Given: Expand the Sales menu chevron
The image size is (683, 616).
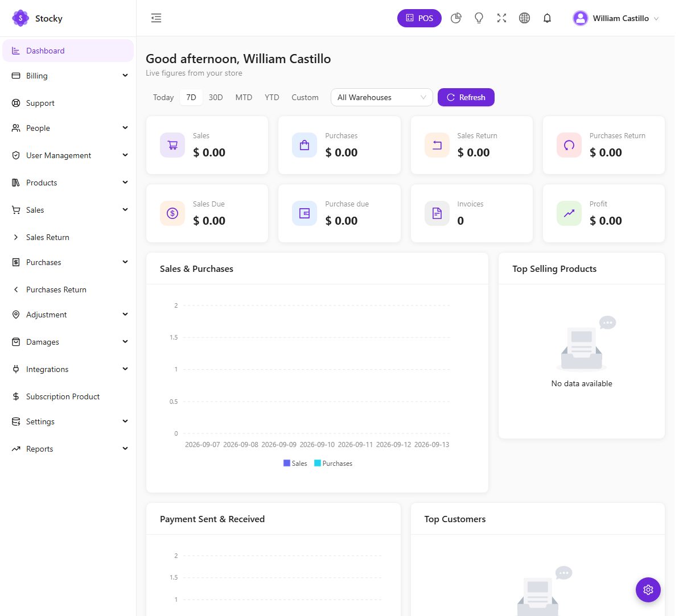Looking at the screenshot, I should (125, 209).
